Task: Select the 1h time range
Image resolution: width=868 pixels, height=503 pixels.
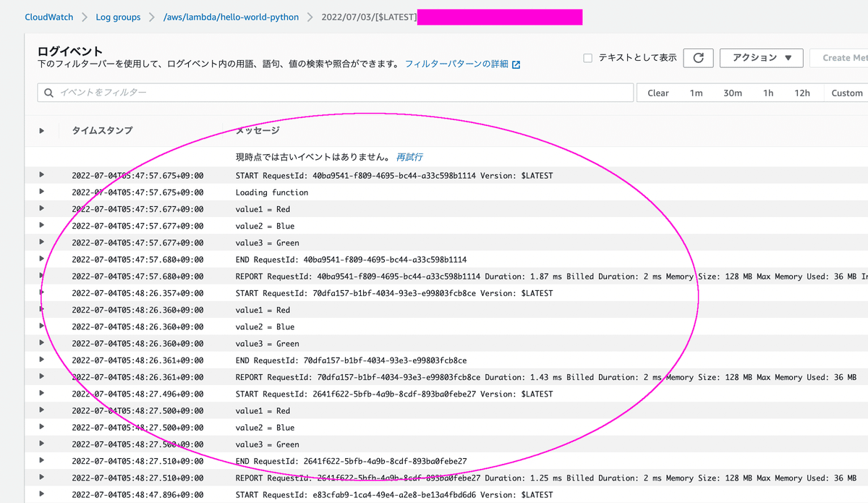Action: [768, 93]
